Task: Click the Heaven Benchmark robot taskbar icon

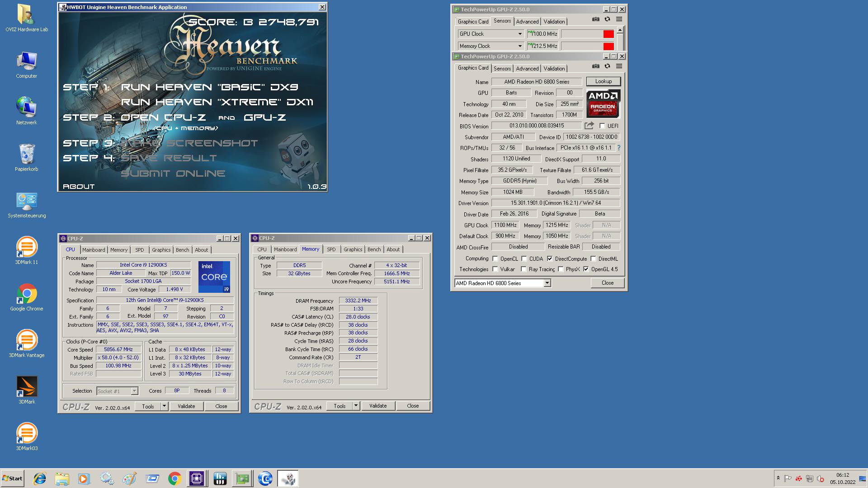Action: tap(288, 479)
